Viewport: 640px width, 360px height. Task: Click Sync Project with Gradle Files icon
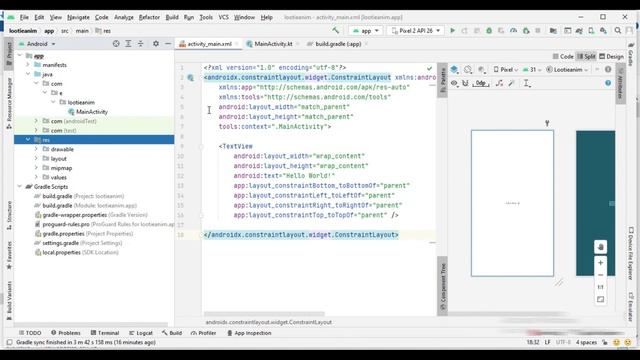579,31
